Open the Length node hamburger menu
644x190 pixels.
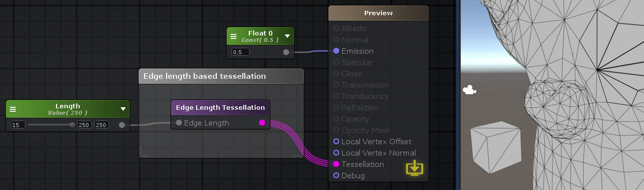(13, 109)
